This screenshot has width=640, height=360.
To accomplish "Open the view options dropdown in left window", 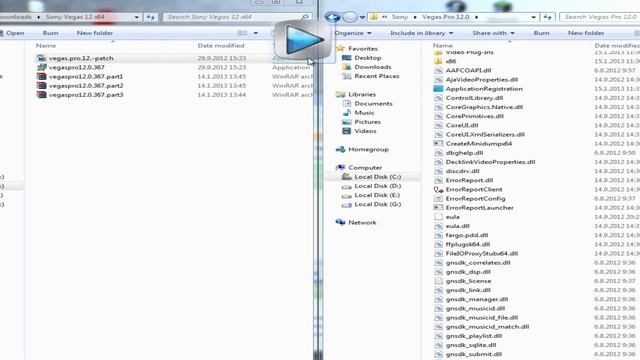I will pyautogui.click(x=256, y=33).
